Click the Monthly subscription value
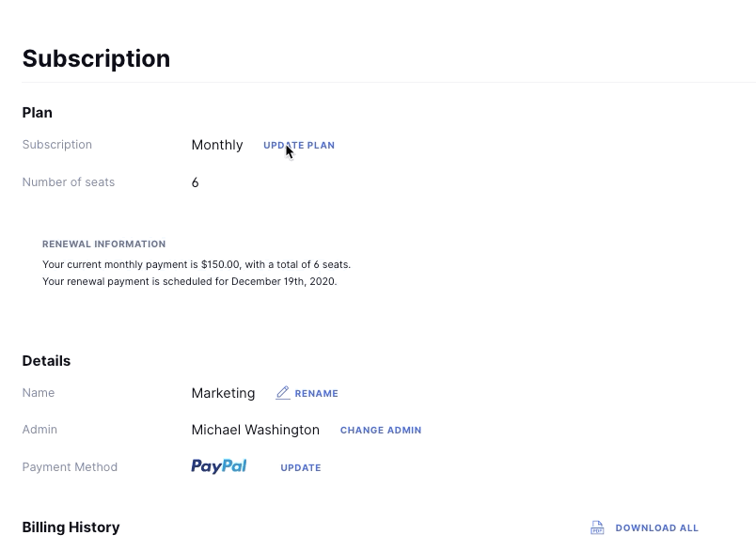Viewport: 756px width, 551px height. 217,145
